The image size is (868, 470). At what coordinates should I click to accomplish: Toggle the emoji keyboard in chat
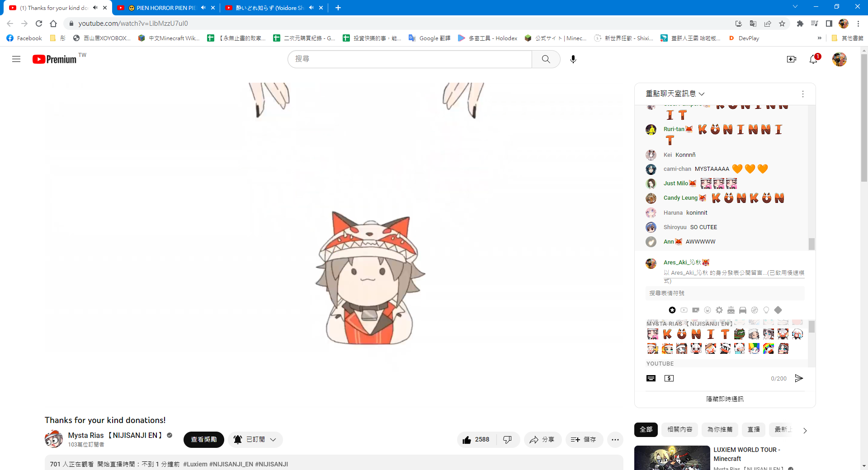(x=651, y=378)
